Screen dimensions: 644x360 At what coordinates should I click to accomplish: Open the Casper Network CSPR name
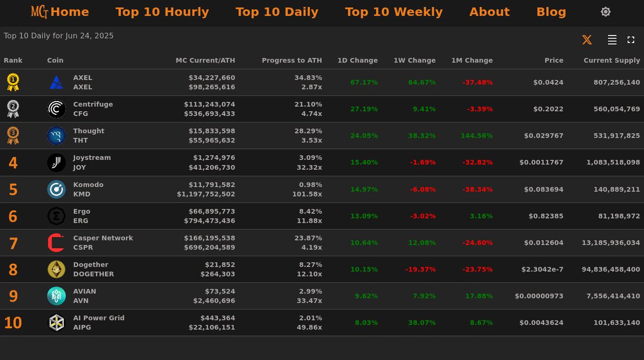[103, 243]
